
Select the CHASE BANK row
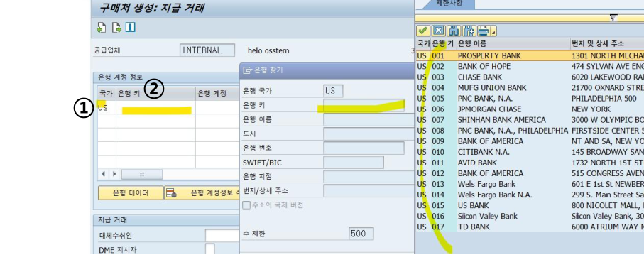pyautogui.click(x=530, y=77)
